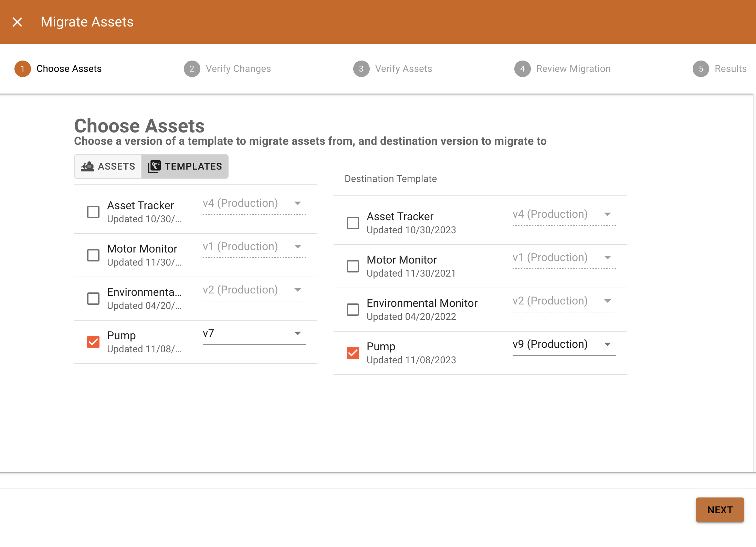
Task: Uncheck the Pump source checkbox
Action: (x=93, y=342)
